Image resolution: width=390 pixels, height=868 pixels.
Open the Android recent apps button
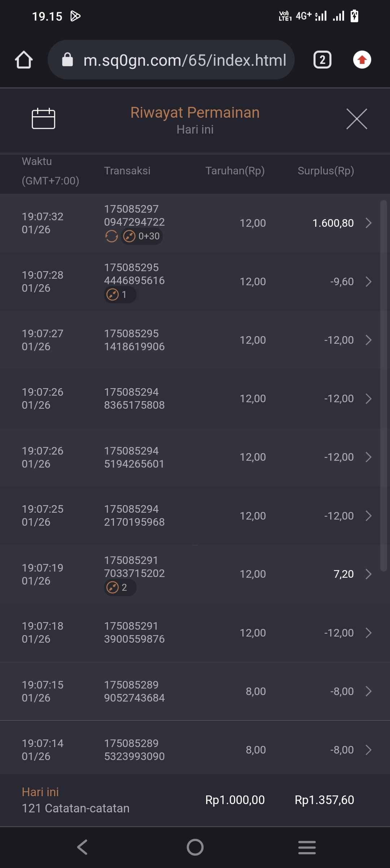307,847
